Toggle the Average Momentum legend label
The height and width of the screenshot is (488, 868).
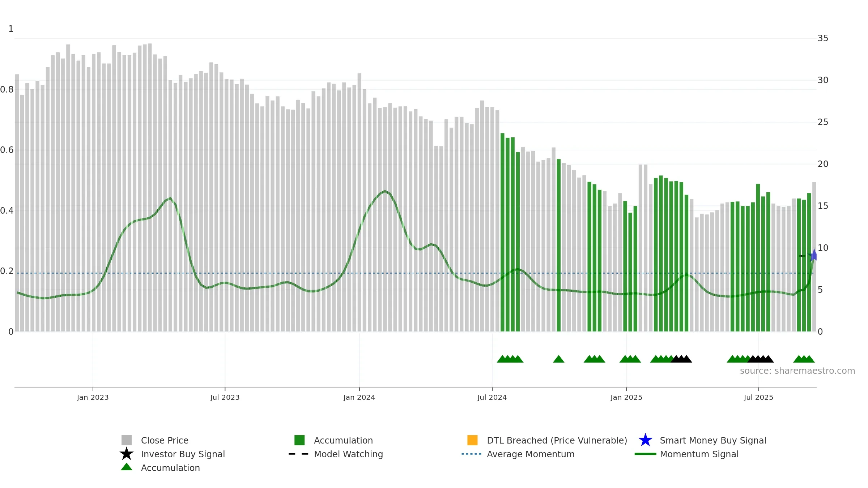(531, 454)
